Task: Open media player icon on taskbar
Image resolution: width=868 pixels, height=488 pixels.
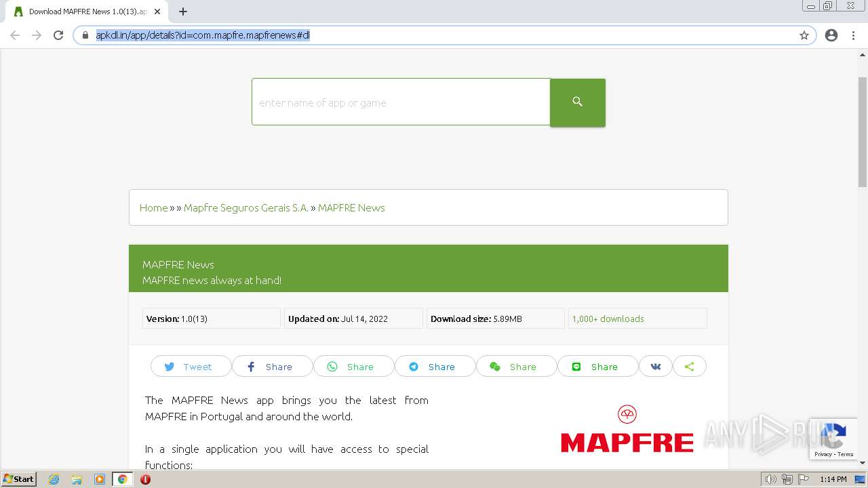Action: (99, 479)
